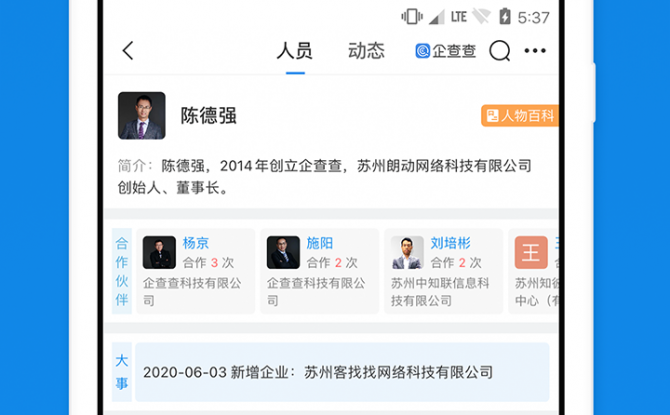The height and width of the screenshot is (415, 670).
Task: Tap 合作 3 次 under 杨京
Action: (x=209, y=262)
